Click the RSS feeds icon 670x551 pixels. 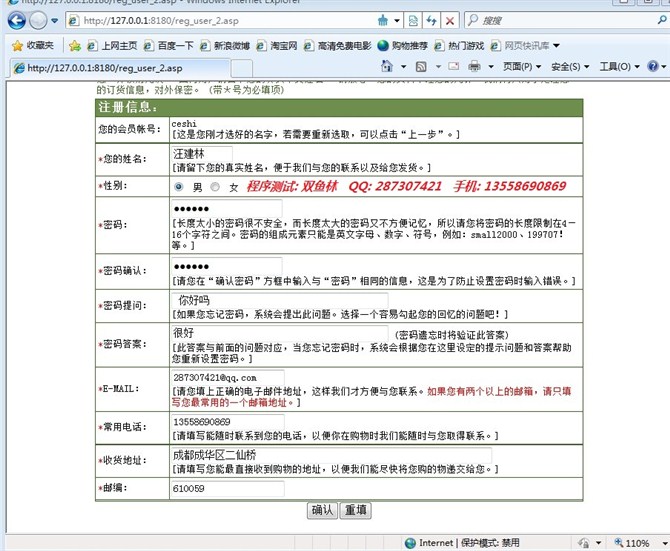[x=421, y=67]
